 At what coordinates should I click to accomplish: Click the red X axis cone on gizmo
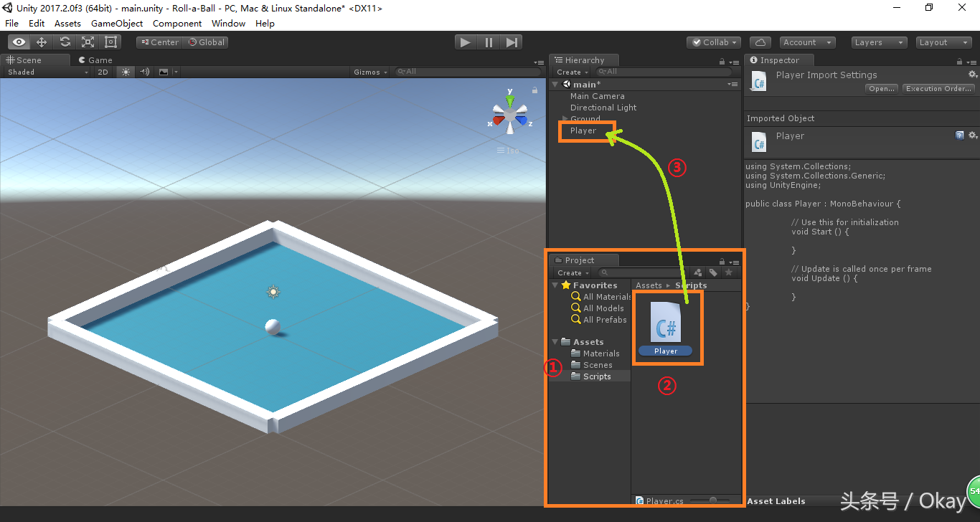click(497, 122)
